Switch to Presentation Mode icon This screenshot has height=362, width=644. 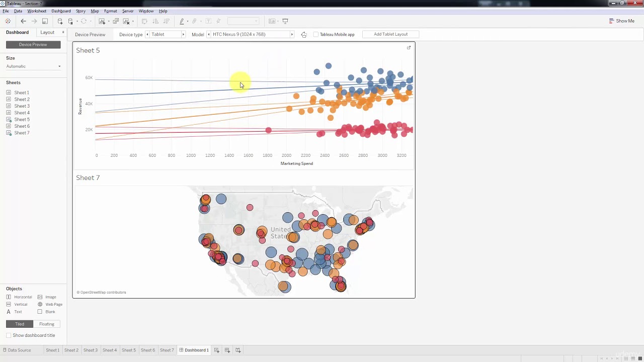tap(285, 21)
